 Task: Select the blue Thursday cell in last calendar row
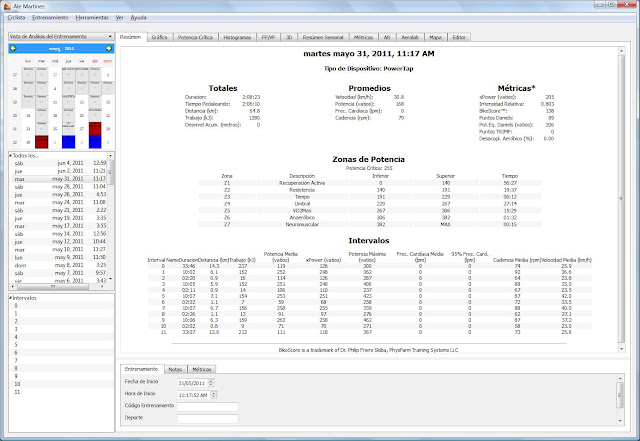(69, 142)
